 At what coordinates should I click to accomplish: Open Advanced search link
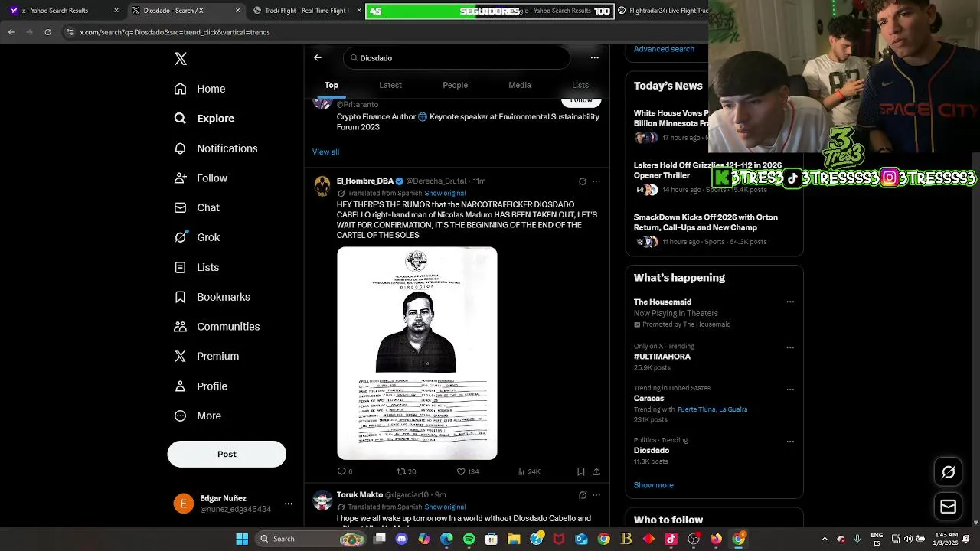tap(664, 49)
